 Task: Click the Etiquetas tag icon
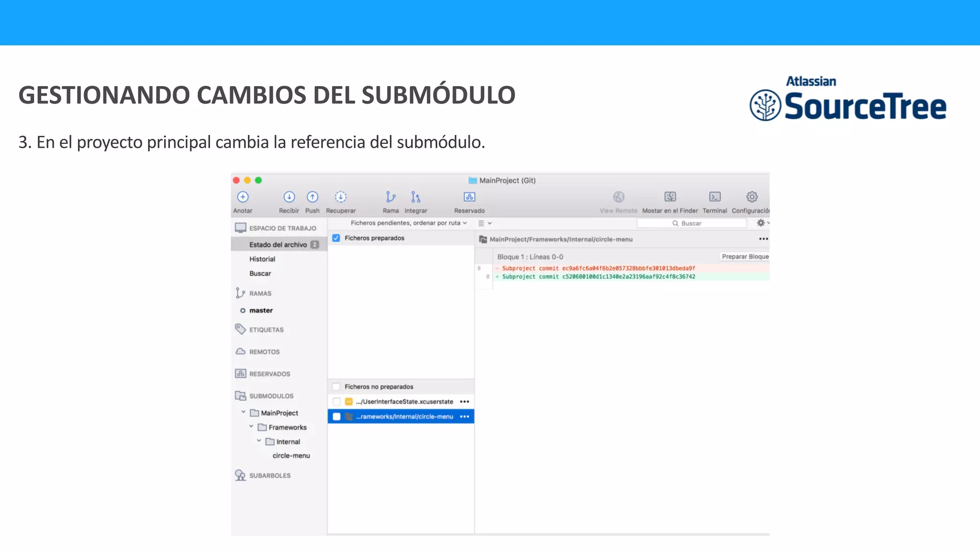tap(240, 329)
